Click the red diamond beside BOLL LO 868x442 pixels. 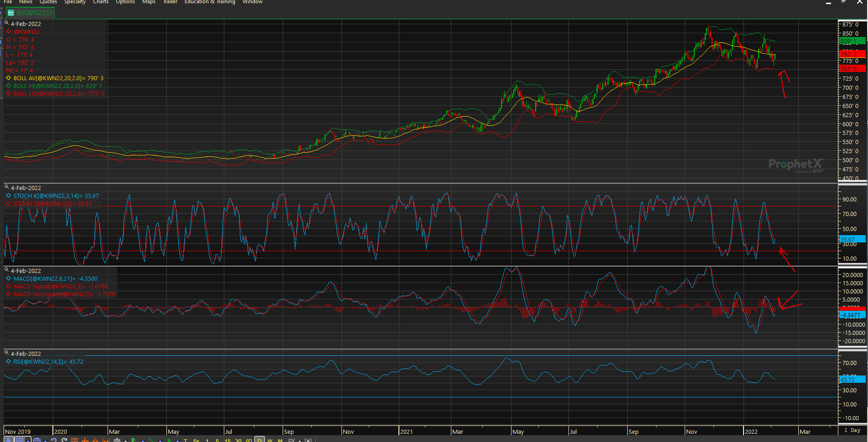8,93
